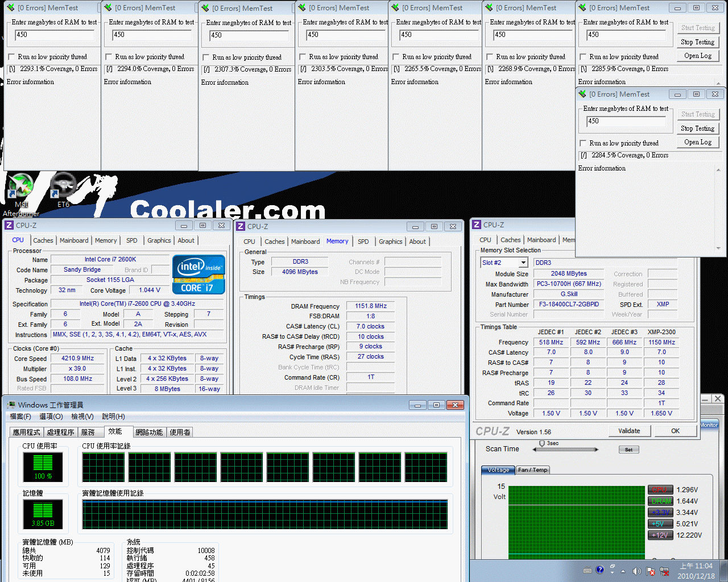This screenshot has width=728, height=582.
Task: Open 處理程序 tab in Task Manager
Action: (60, 433)
